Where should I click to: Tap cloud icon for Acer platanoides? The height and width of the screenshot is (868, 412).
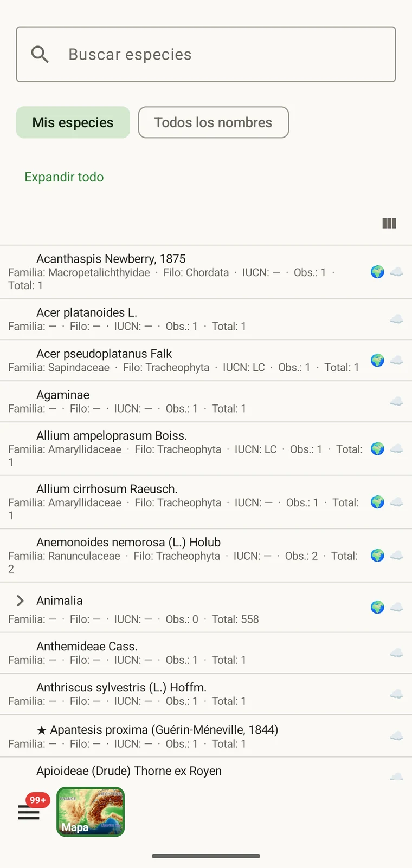pos(397,319)
